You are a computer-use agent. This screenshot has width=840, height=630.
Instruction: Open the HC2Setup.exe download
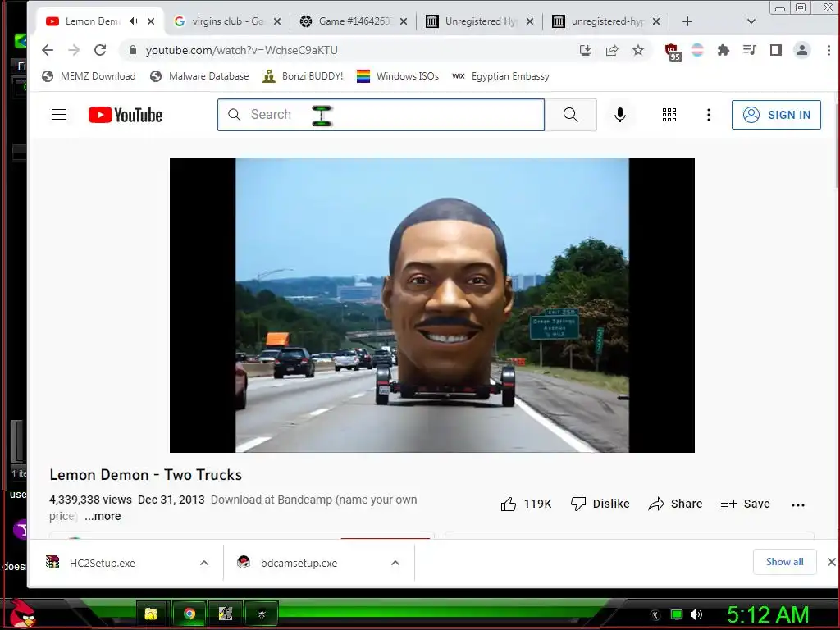click(102, 563)
